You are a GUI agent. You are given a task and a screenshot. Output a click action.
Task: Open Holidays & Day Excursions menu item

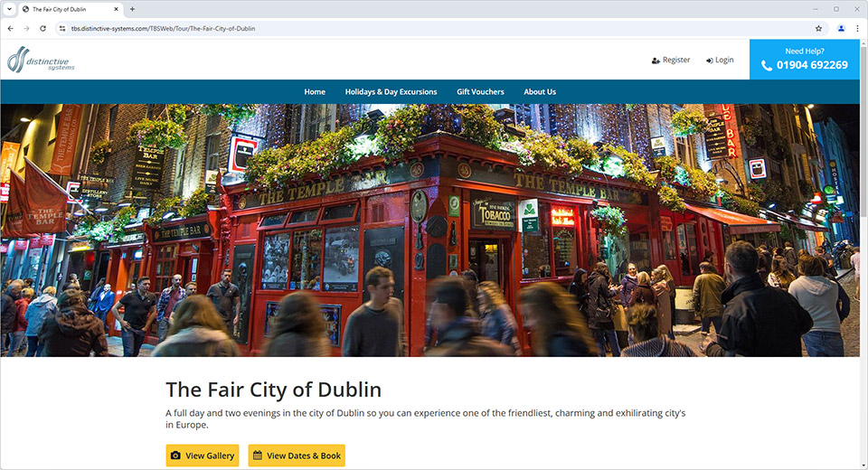coord(391,92)
